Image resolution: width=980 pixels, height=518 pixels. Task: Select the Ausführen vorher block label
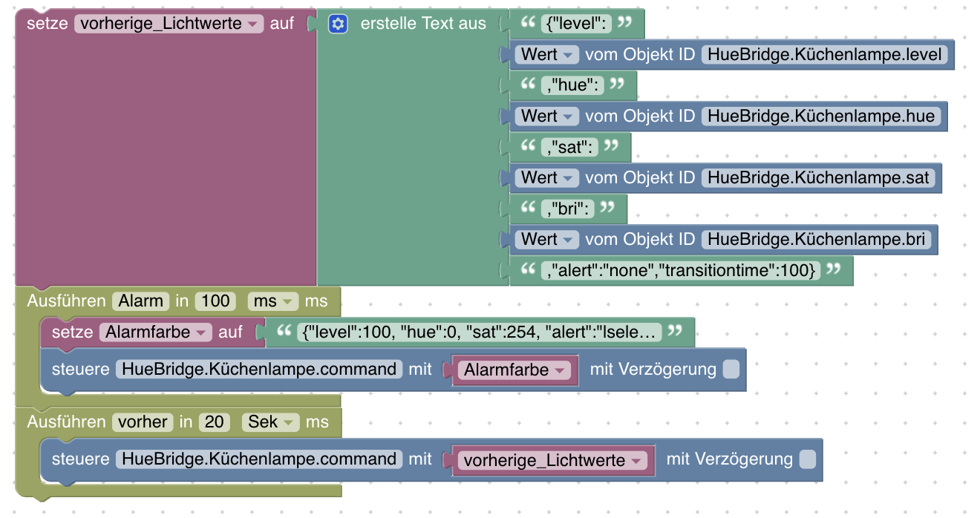(67, 422)
